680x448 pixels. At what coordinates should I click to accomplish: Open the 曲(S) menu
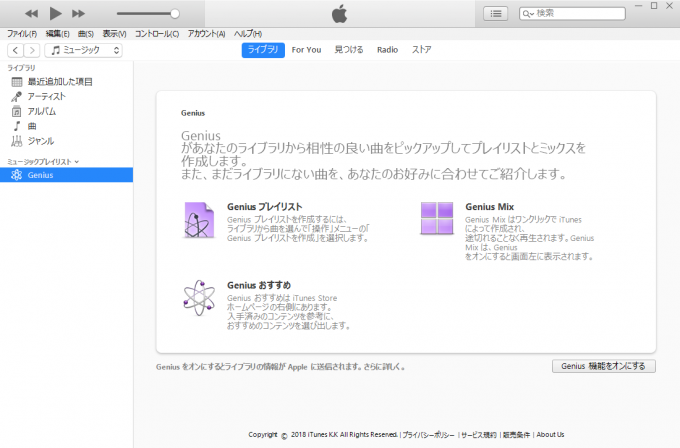pyautogui.click(x=86, y=34)
